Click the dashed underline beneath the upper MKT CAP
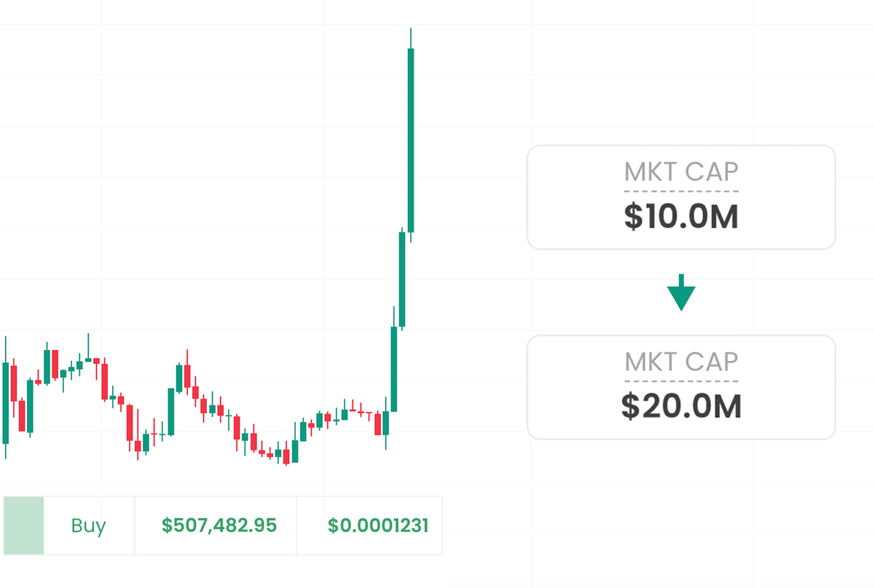The image size is (874, 588). (681, 191)
